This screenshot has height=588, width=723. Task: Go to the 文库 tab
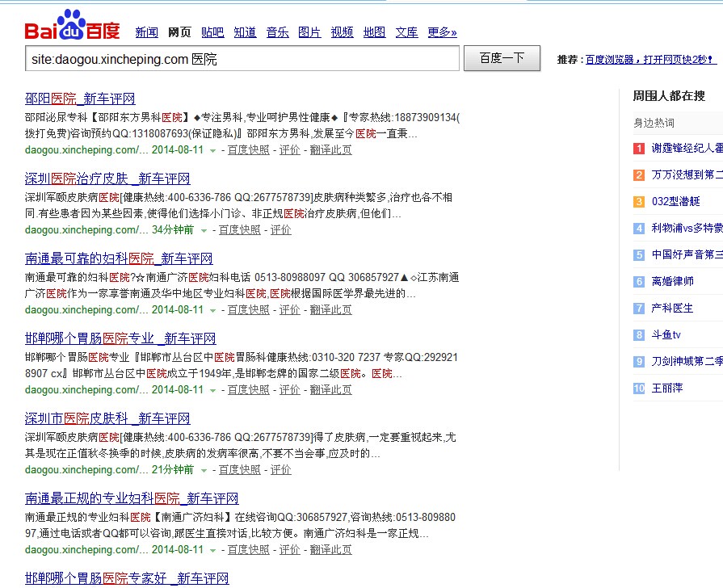[406, 32]
